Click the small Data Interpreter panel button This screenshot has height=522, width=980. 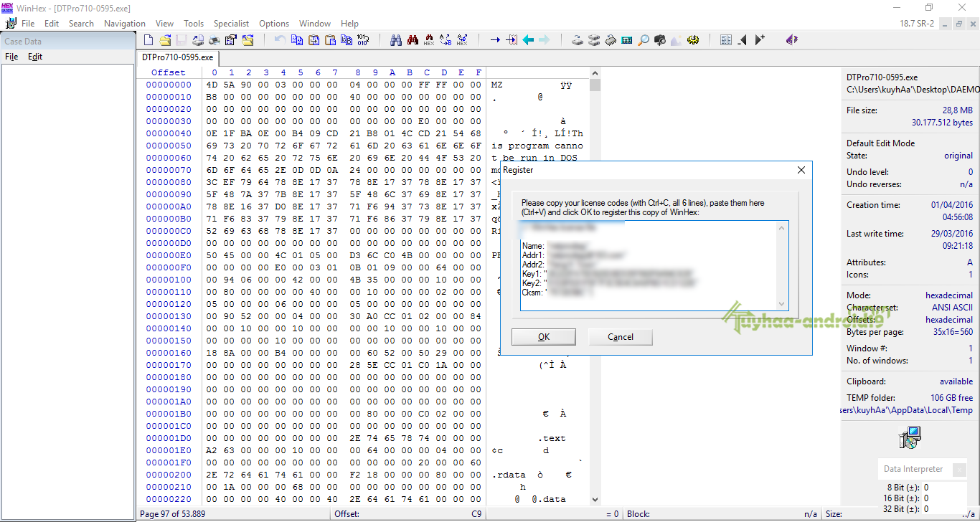959,470
